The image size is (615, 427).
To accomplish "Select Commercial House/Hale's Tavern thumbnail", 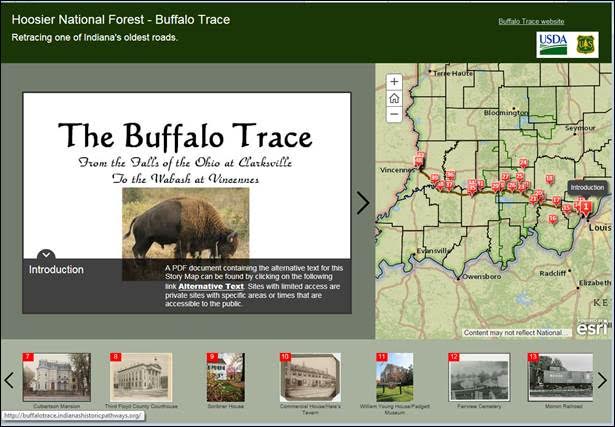I will (x=310, y=376).
